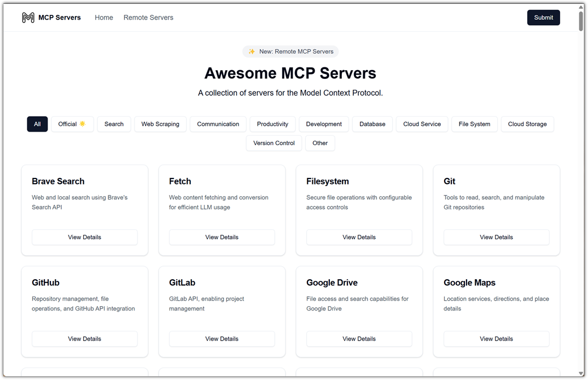View Details for Brave Search

coord(85,237)
